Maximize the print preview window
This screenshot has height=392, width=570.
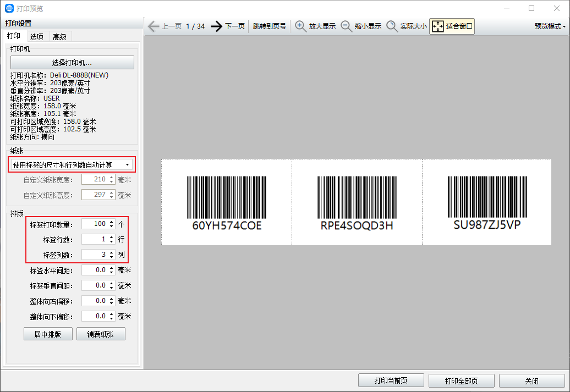[x=531, y=8]
